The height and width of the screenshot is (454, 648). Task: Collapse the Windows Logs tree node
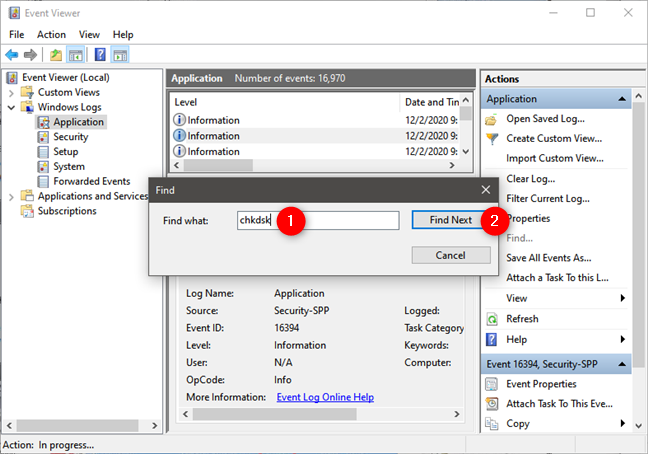(11, 108)
